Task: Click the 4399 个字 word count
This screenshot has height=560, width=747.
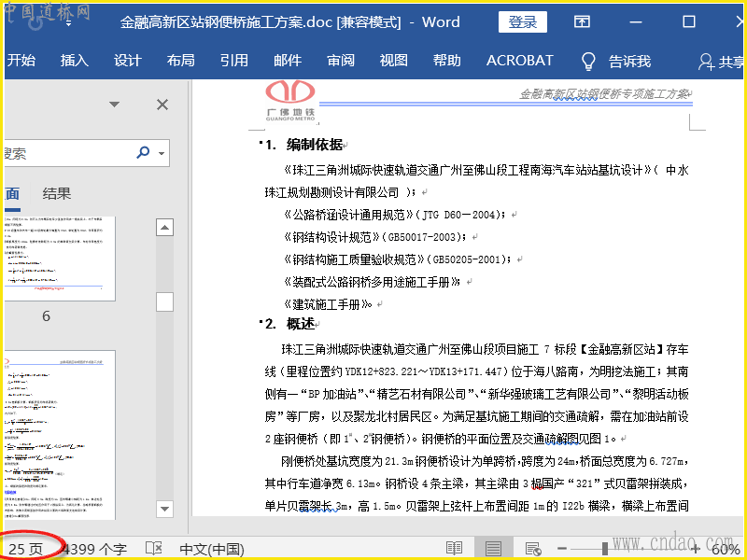Action: (x=95, y=549)
